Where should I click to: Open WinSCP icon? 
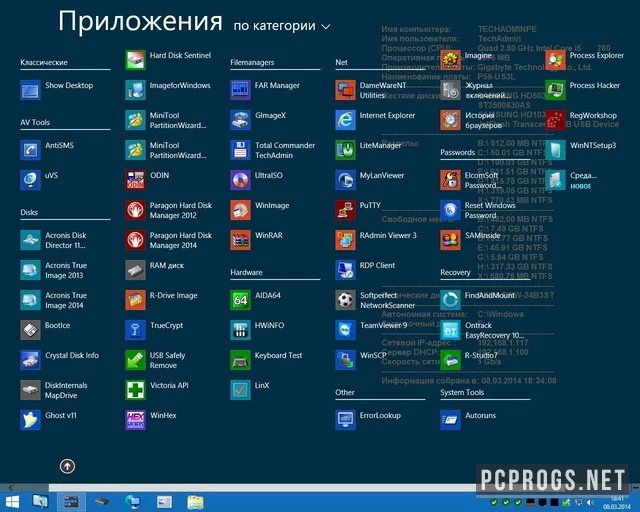pyautogui.click(x=345, y=360)
